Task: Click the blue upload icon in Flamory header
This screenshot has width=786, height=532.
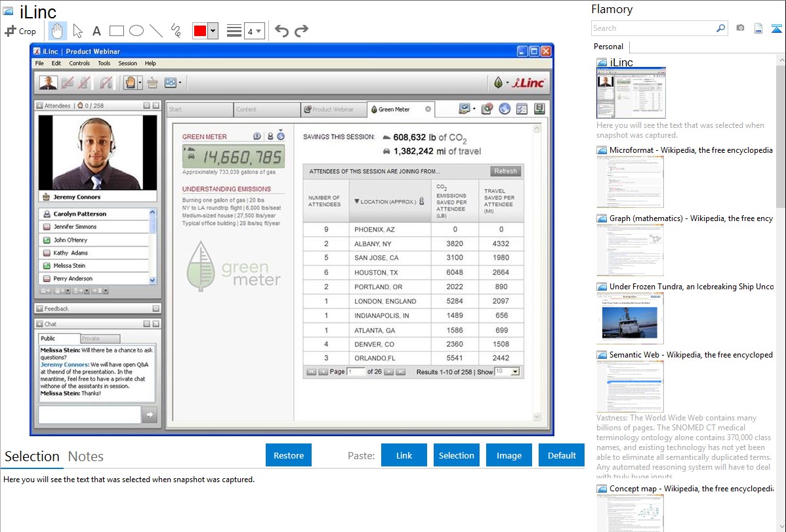Action: [776, 28]
